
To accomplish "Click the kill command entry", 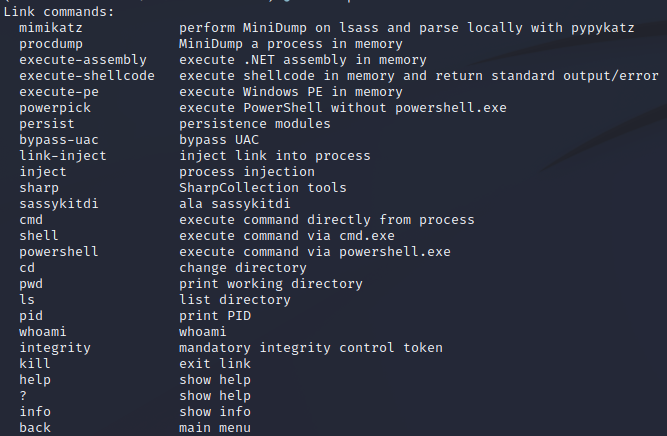I will (x=35, y=364).
